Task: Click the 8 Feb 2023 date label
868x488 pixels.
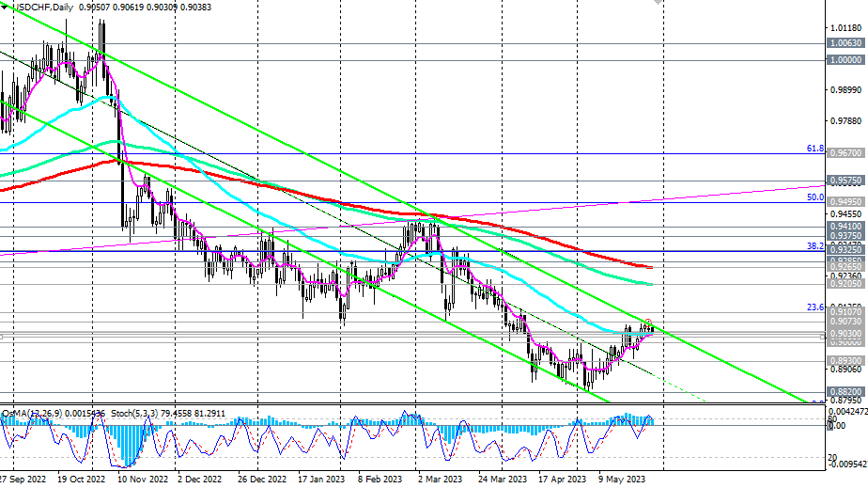Action: 380,480
